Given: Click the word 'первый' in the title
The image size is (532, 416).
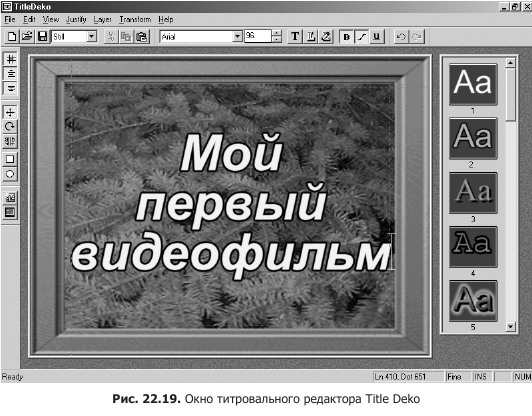Looking at the screenshot, I should (231, 205).
